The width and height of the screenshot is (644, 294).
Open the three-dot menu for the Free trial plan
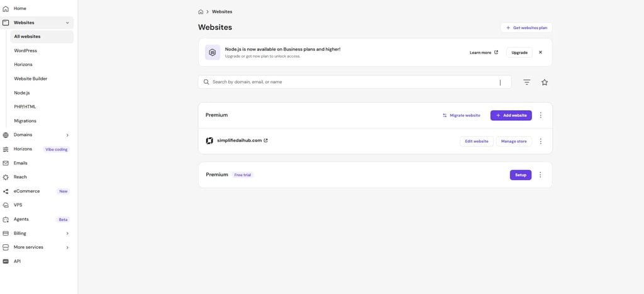click(540, 175)
